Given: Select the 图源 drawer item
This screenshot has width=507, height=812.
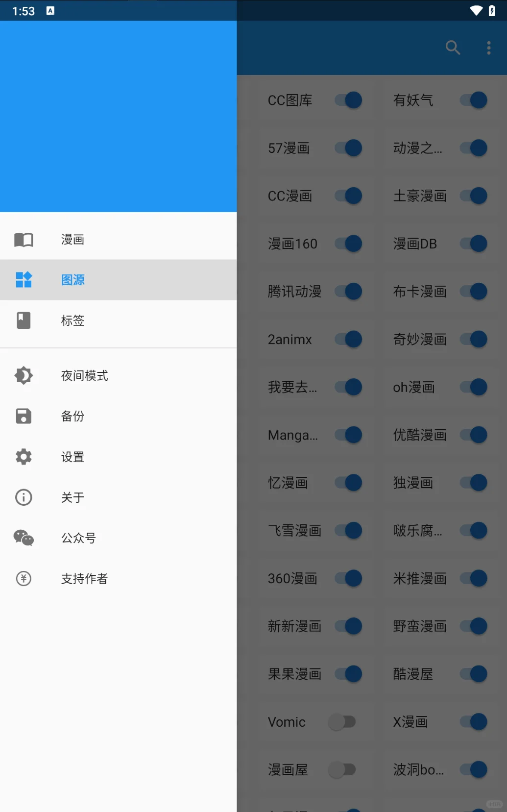Looking at the screenshot, I should (118, 280).
